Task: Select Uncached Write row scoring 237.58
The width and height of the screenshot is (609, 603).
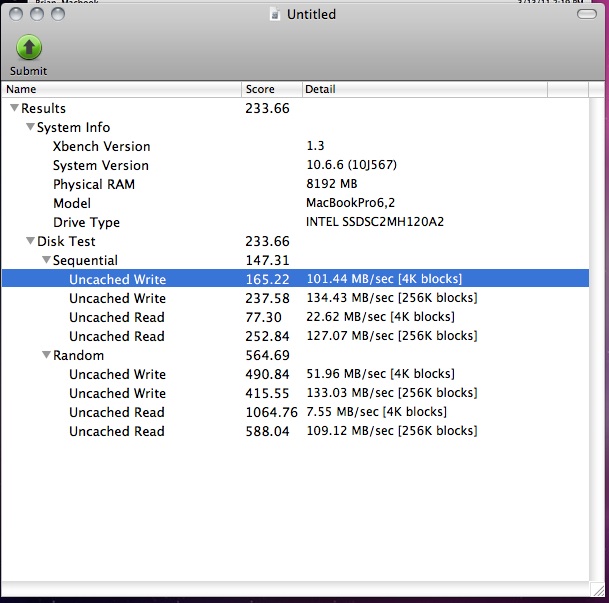Action: click(x=295, y=298)
